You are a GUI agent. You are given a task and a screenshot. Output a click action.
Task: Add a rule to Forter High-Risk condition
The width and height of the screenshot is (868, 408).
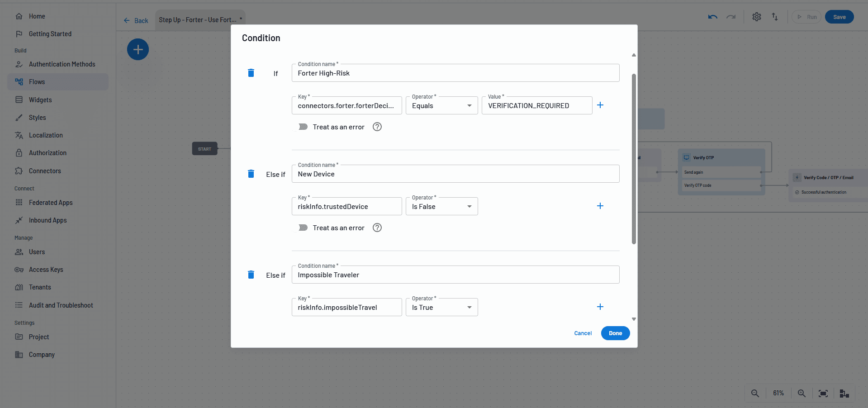[600, 105]
